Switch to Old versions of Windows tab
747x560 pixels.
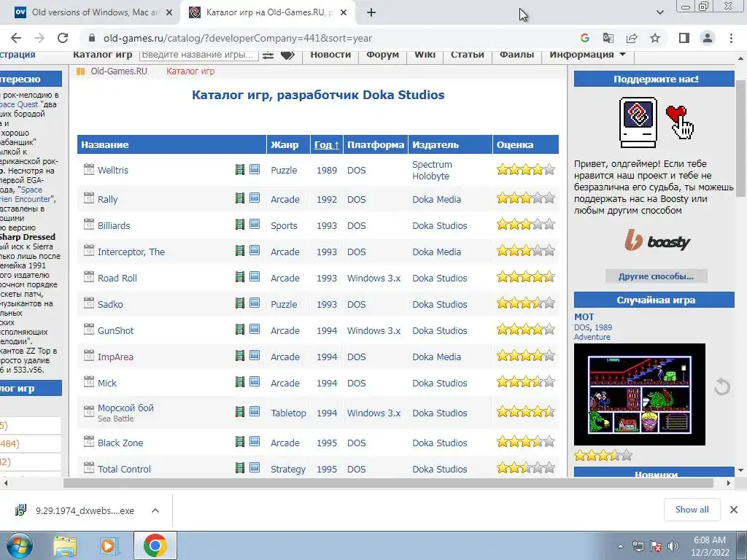pos(94,12)
